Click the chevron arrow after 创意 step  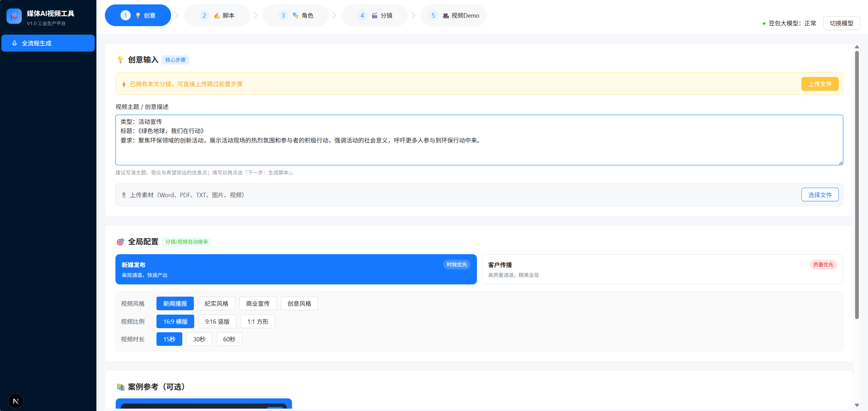(177, 15)
